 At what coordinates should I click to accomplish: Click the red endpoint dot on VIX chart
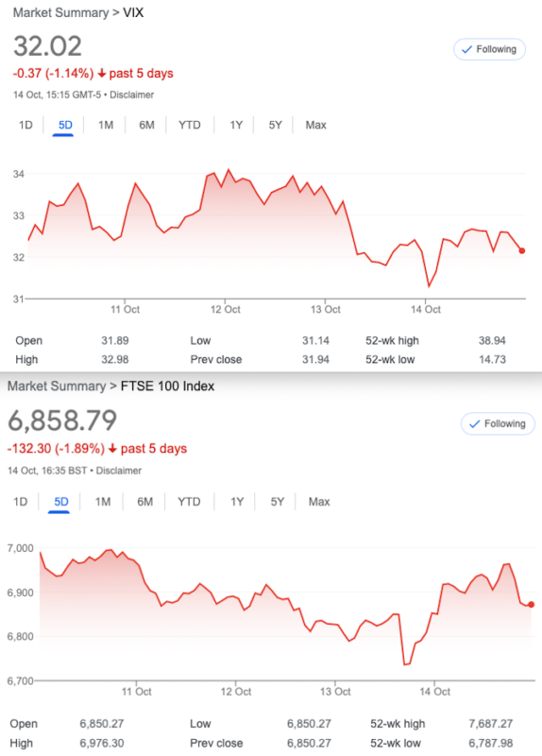pos(522,250)
